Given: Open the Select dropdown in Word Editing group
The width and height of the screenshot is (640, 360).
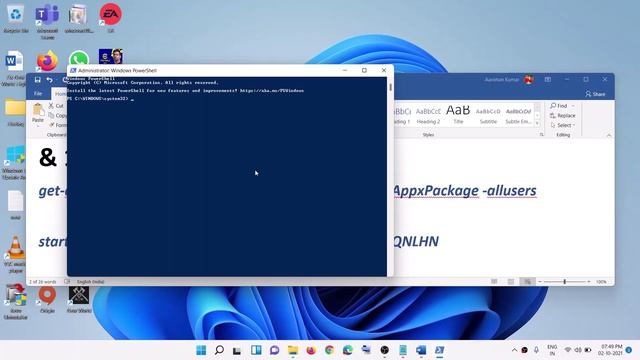Looking at the screenshot, I should point(562,125).
